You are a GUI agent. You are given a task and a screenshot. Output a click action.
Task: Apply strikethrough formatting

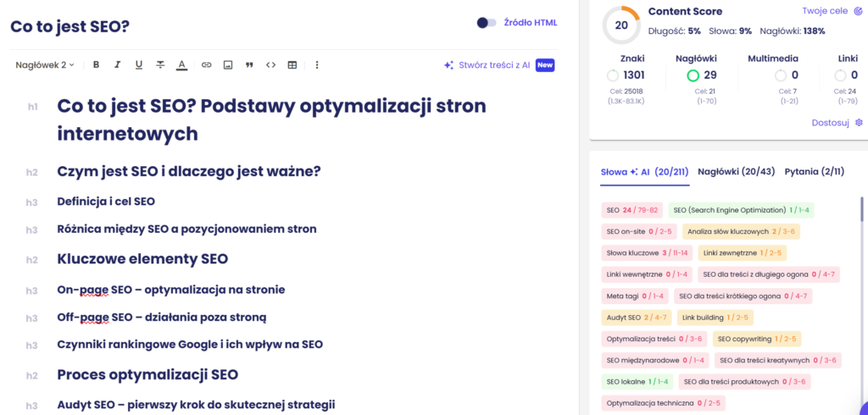(x=160, y=64)
